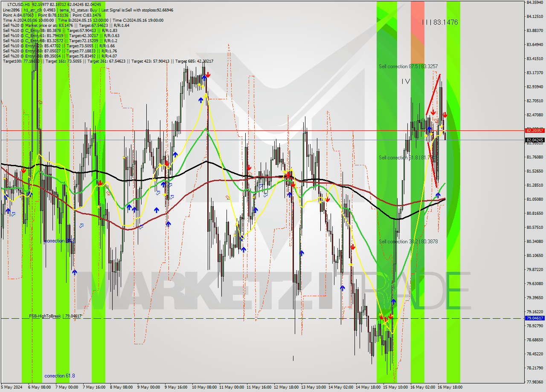Click 82.70510 on the price axis

tap(535, 101)
